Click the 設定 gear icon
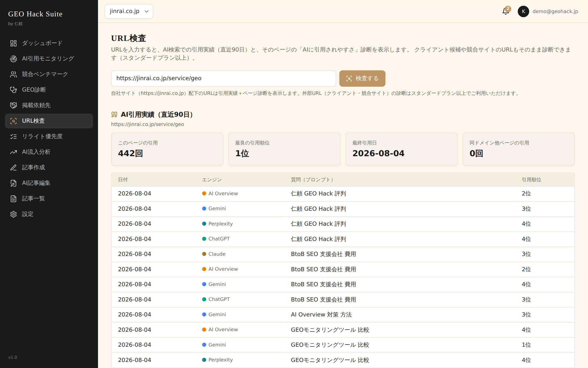Image resolution: width=588 pixels, height=368 pixels. 13,214
